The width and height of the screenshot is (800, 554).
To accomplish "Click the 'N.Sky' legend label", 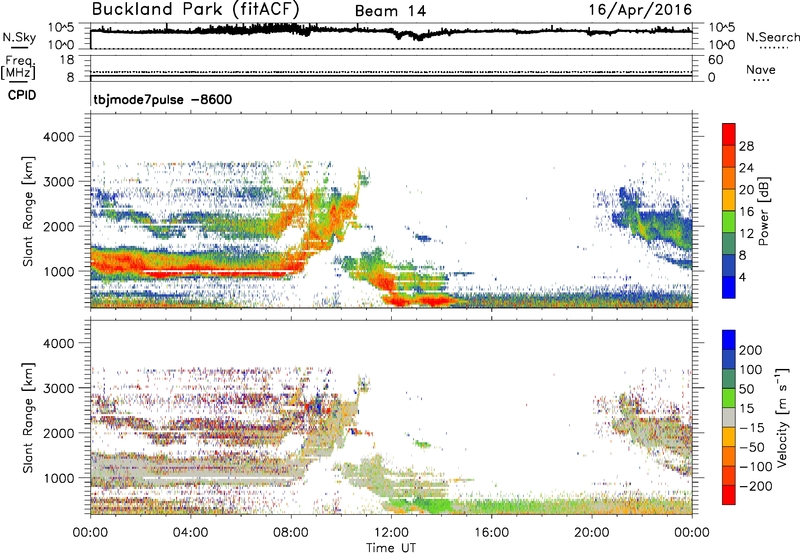I will (x=19, y=37).
